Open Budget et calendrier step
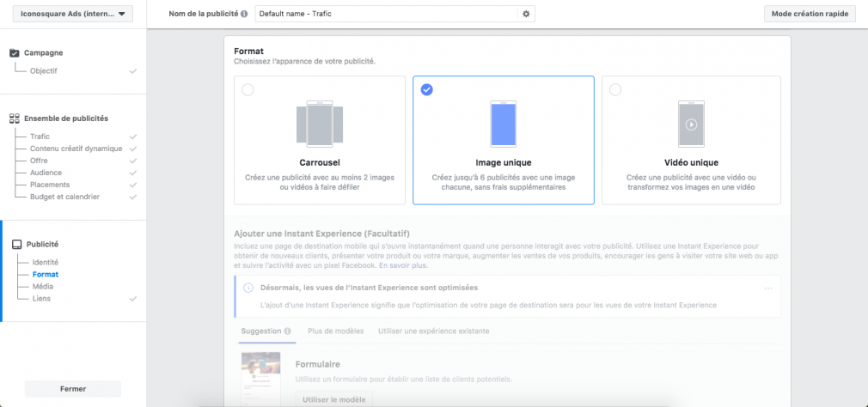Screen dimensions: 868x407 64,197
